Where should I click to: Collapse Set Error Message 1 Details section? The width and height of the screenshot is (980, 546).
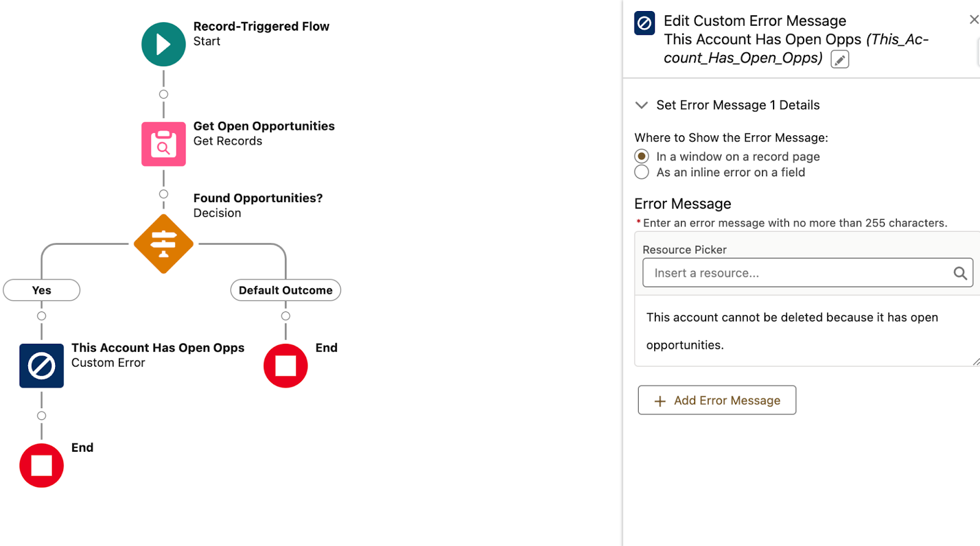click(x=642, y=105)
